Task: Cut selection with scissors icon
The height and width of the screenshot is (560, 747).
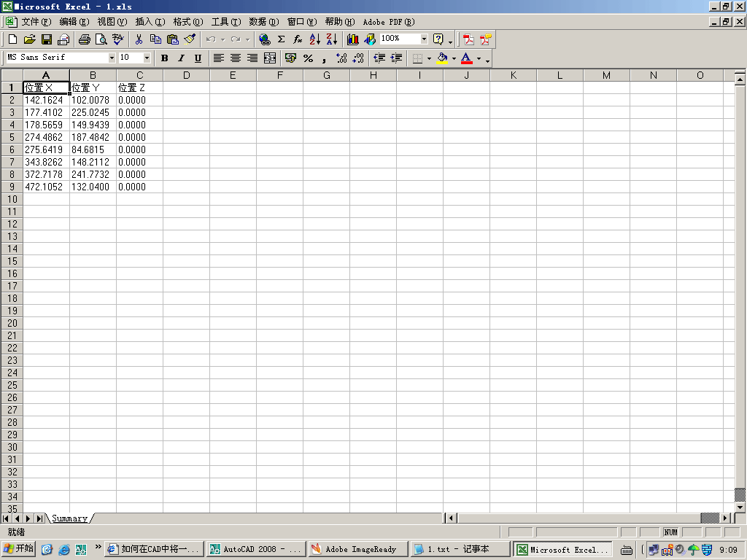Action: (139, 39)
